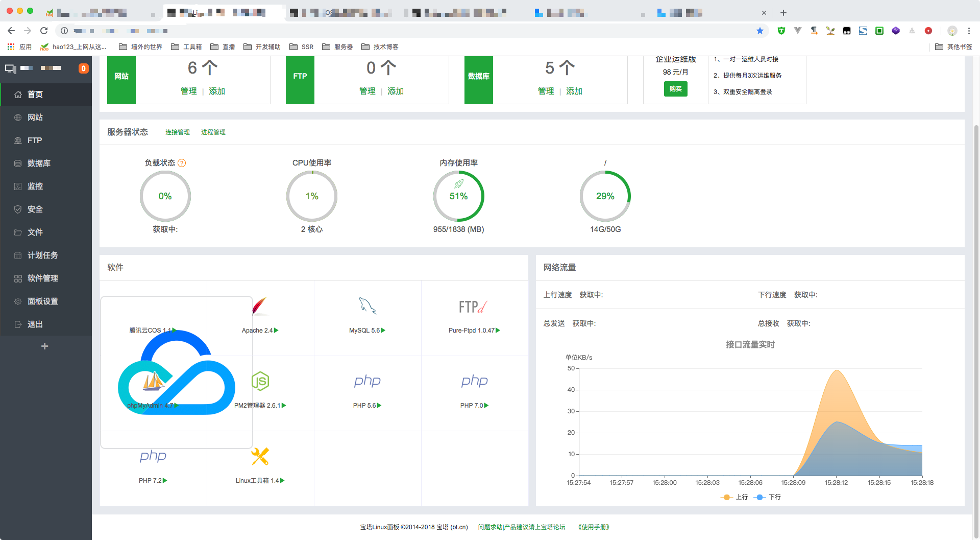Open the Apache 2.4 feather icon
Image resolution: width=980 pixels, height=540 pixels.
click(260, 307)
